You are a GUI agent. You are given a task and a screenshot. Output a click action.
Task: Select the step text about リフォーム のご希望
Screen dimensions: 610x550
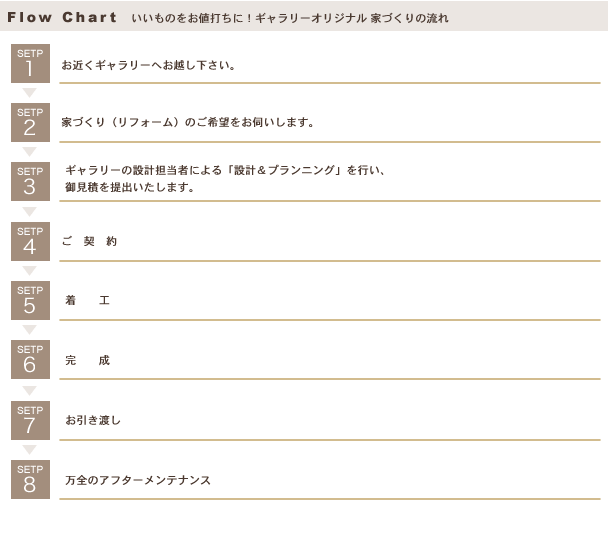188,123
